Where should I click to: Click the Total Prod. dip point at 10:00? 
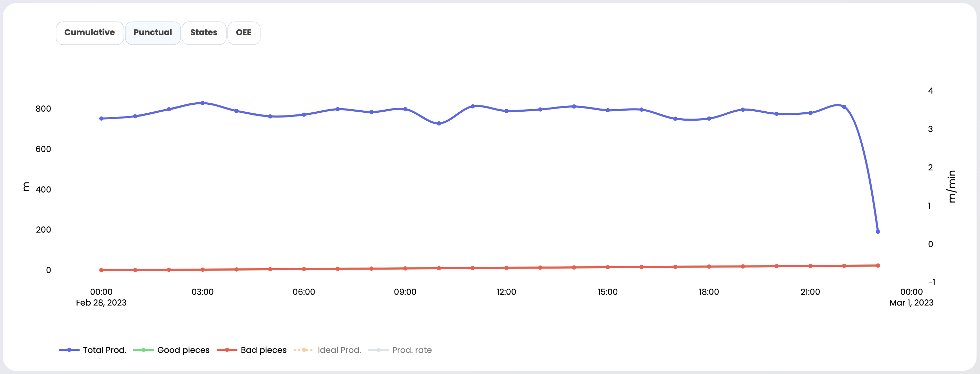pos(439,123)
